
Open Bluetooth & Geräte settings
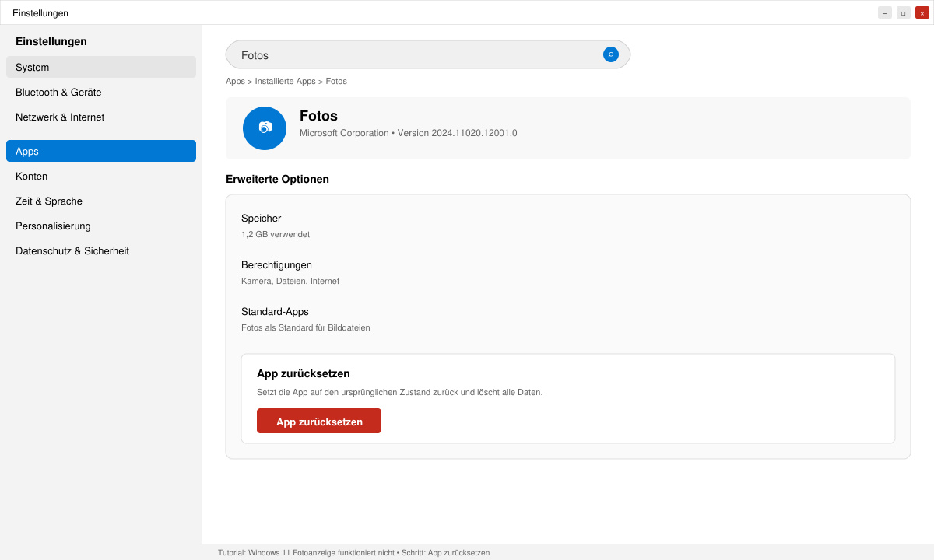click(101, 92)
